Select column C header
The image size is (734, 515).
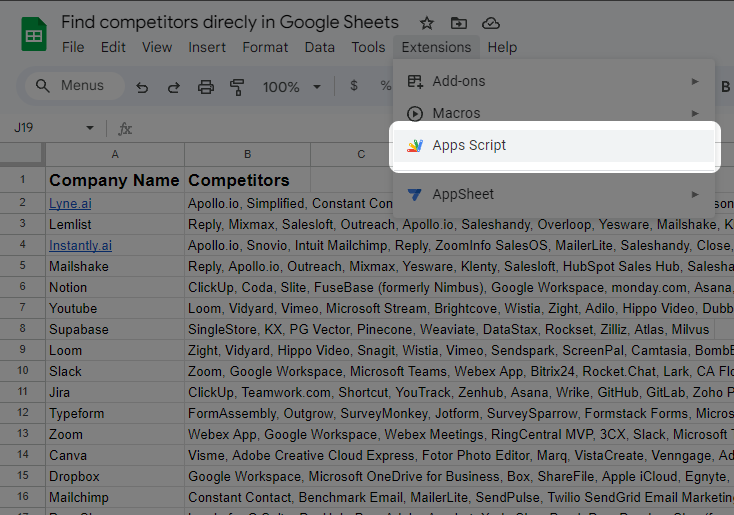coord(361,154)
